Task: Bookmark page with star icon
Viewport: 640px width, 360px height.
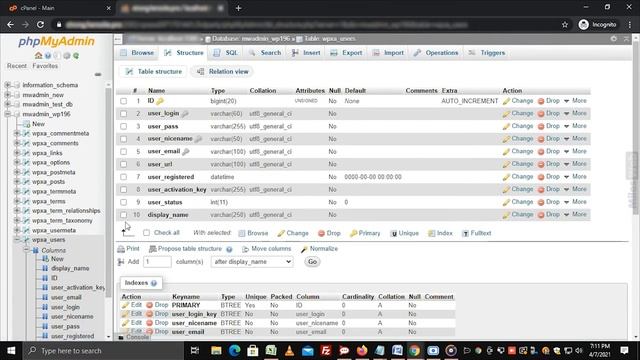Action: coord(565,24)
